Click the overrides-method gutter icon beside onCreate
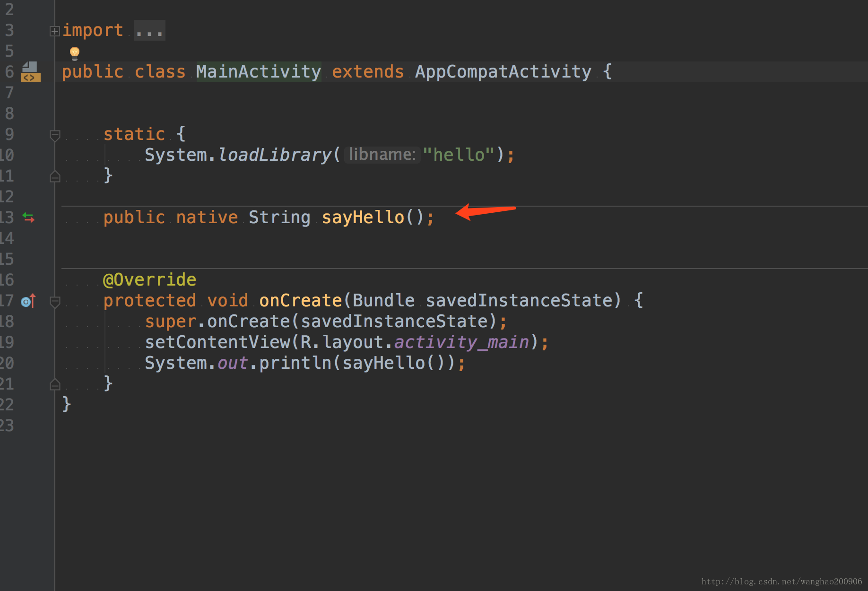The image size is (868, 591). coord(28,301)
